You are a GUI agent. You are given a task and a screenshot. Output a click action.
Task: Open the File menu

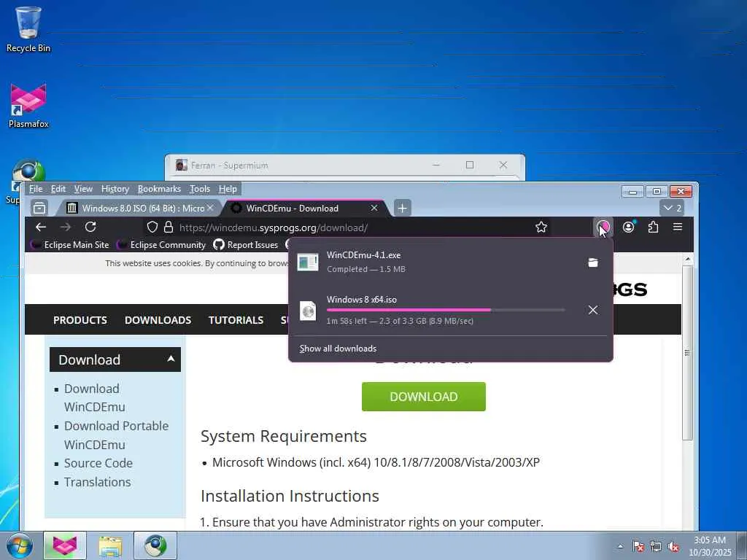click(36, 189)
